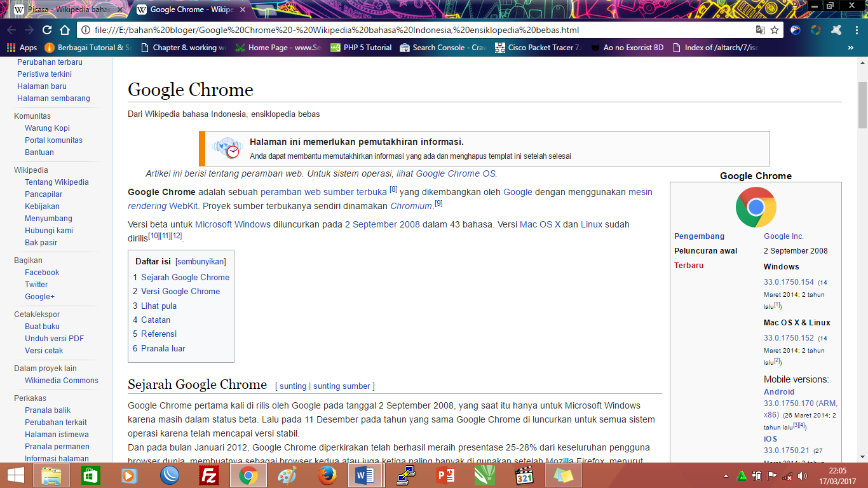Reload the page with the refresh icon
The width and height of the screenshot is (868, 488).
47,30
